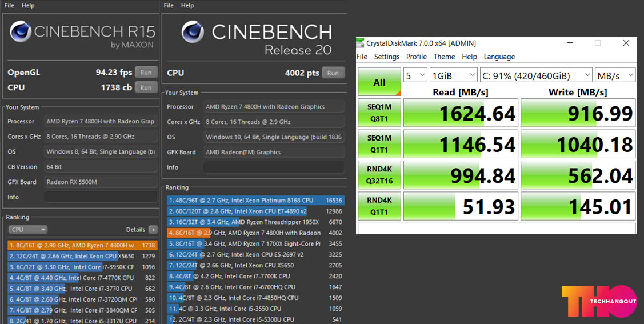This screenshot has height=324, width=644.
Task: Open File menu in Cinebench R20
Action: 169,5
